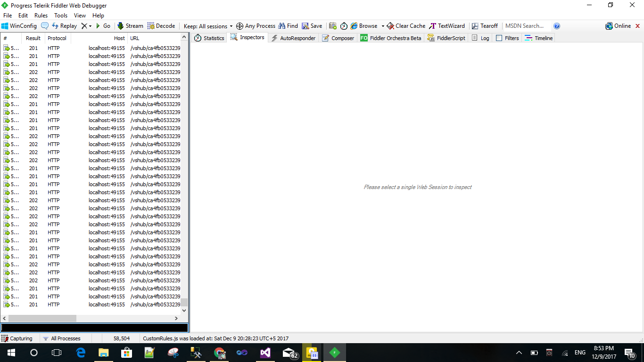Open the Help menu
Viewport: 644px width, 362px height.
click(x=98, y=16)
